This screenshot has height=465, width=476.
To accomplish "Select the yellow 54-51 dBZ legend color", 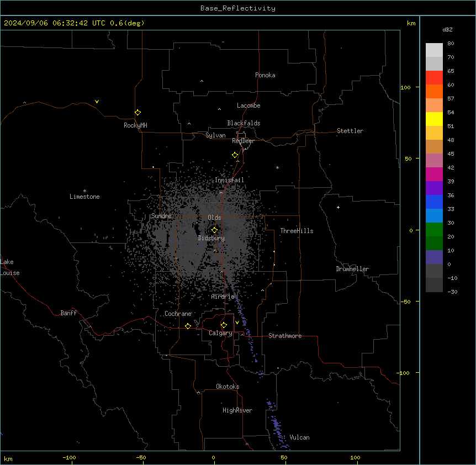I will [x=434, y=119].
